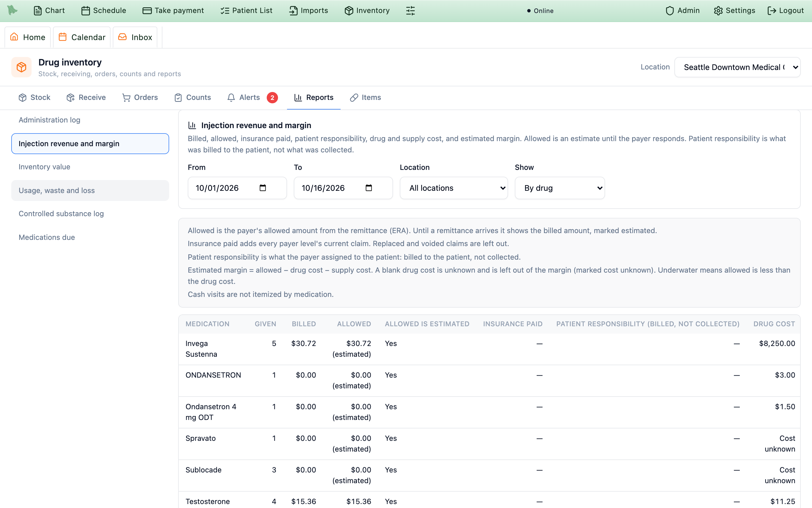Open the Calendar tab
This screenshot has width=812, height=508.
[82, 37]
